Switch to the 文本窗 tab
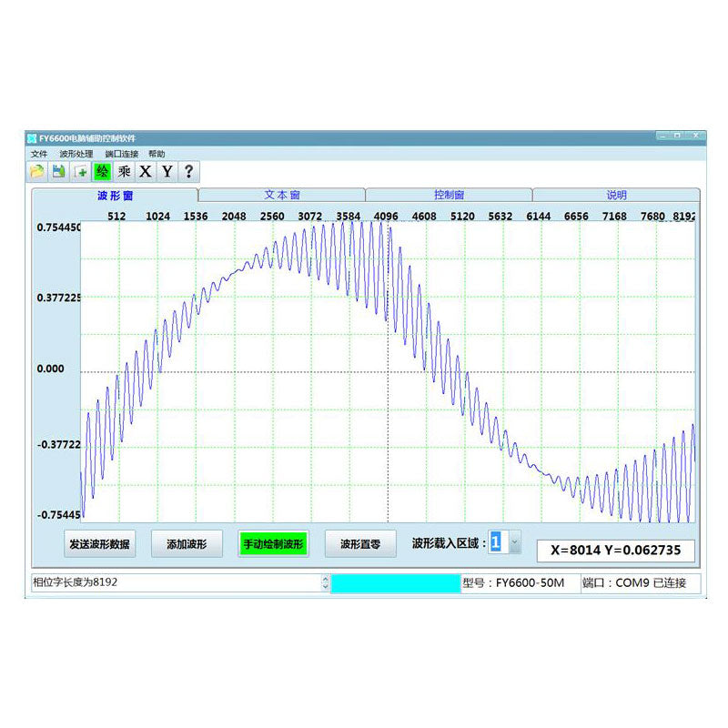 pyautogui.click(x=282, y=195)
